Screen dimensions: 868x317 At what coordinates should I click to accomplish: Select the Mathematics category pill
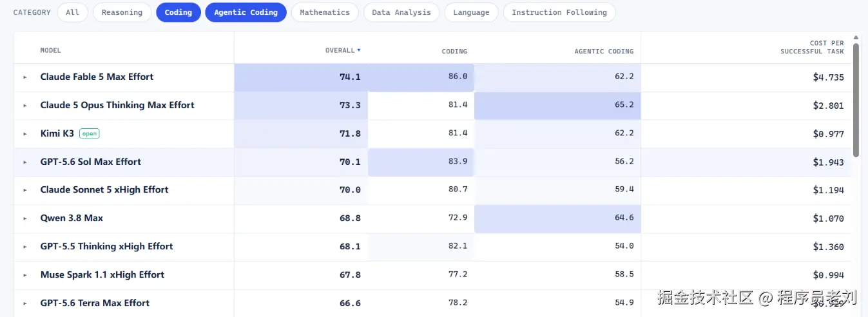(x=325, y=12)
